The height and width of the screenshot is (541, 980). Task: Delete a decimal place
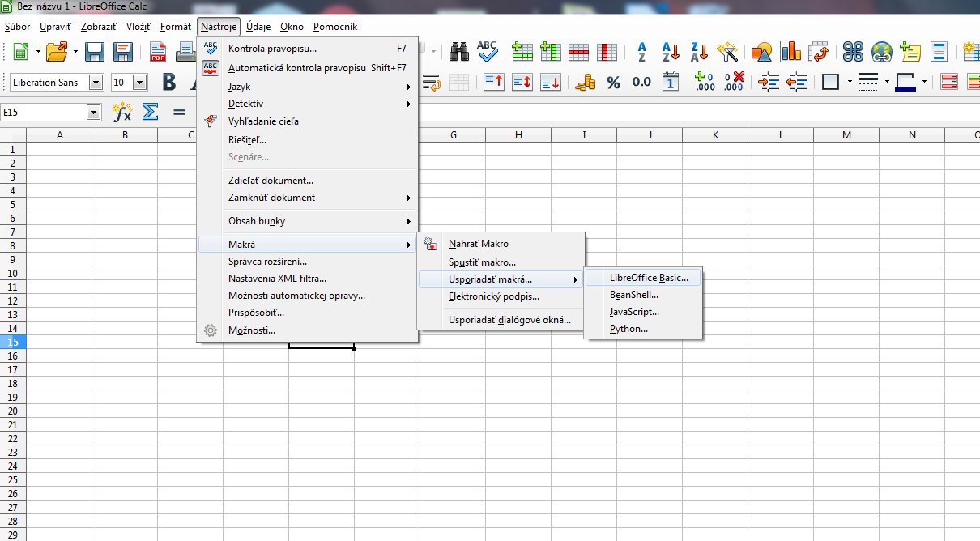coord(734,82)
